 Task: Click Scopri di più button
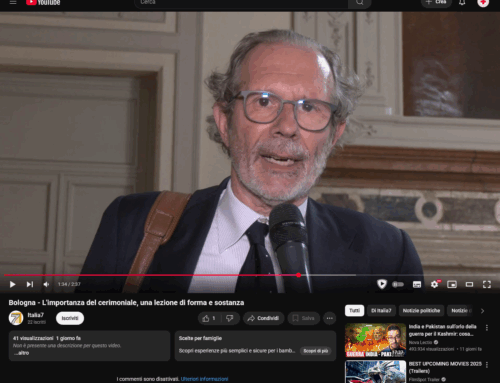click(x=315, y=351)
